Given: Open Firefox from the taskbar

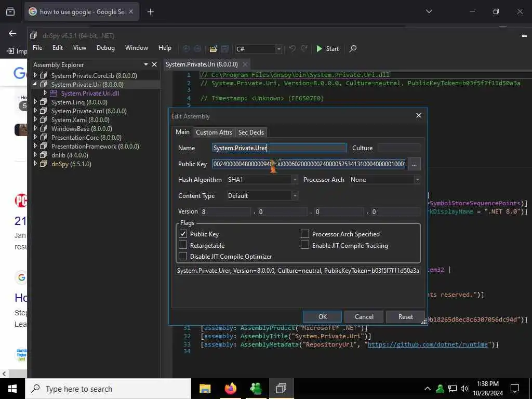Looking at the screenshot, I should [x=230, y=388].
